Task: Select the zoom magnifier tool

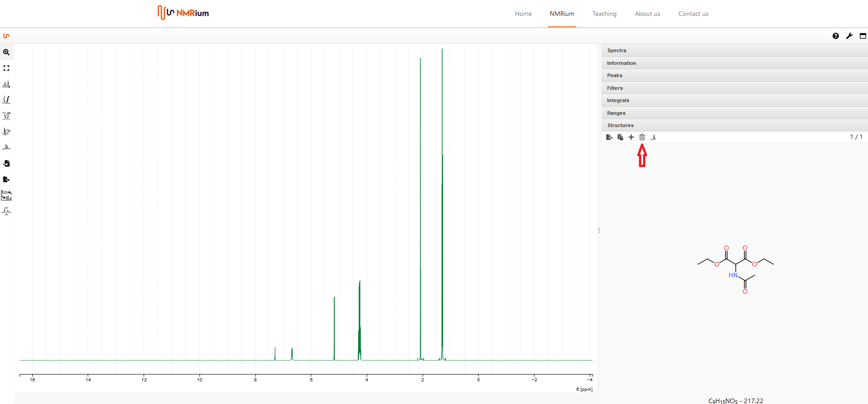Action: pos(6,52)
